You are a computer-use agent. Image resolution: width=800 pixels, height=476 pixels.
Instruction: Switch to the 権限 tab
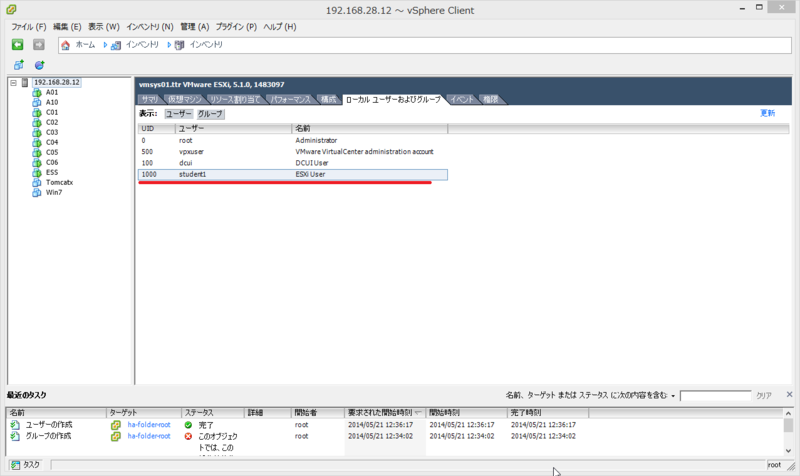point(491,99)
